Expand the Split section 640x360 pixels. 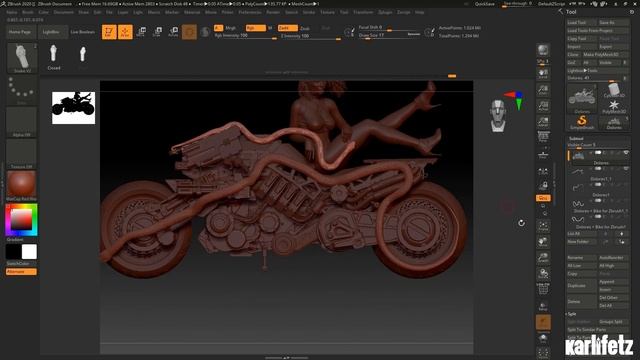click(x=571, y=314)
